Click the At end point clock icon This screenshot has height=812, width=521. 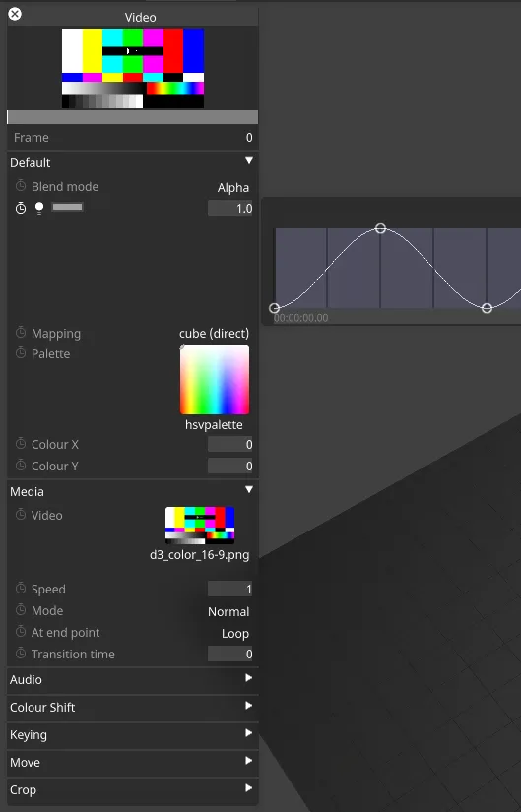point(21,632)
